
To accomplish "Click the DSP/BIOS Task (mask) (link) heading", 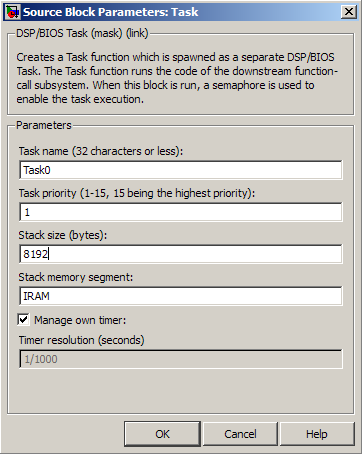I will 82,33.
